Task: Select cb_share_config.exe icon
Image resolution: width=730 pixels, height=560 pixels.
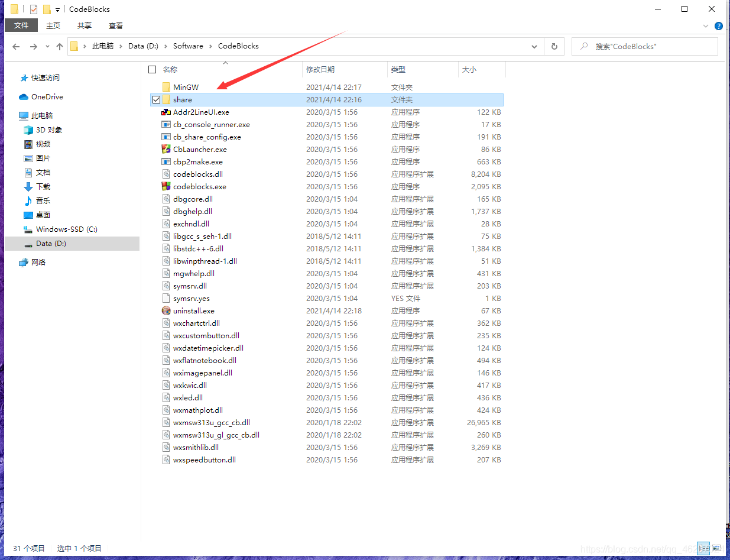Action: (166, 137)
